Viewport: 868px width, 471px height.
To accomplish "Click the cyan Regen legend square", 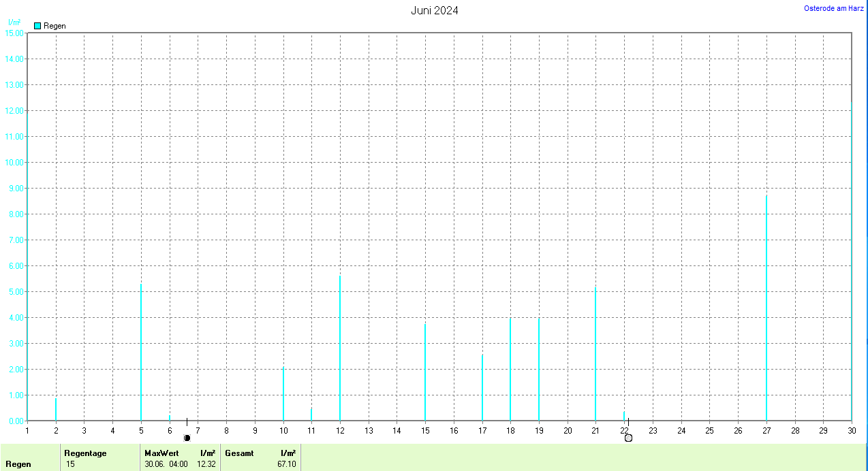I will point(37,26).
